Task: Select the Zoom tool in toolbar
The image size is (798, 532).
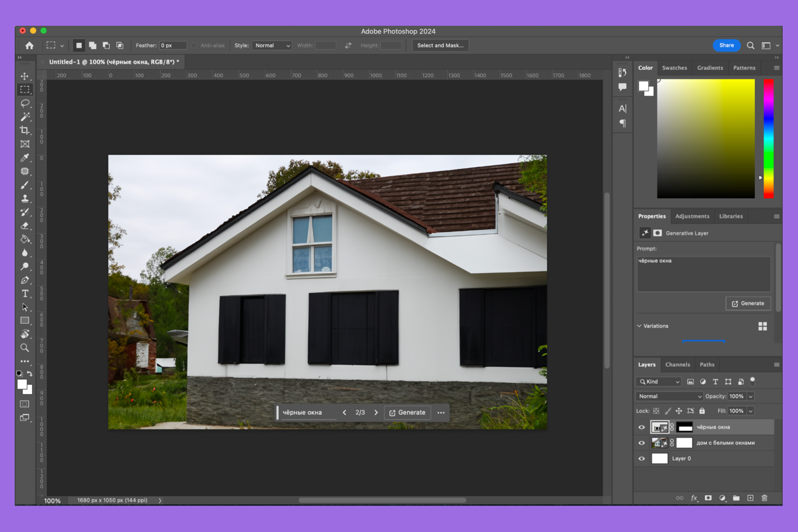Action: pyautogui.click(x=25, y=347)
